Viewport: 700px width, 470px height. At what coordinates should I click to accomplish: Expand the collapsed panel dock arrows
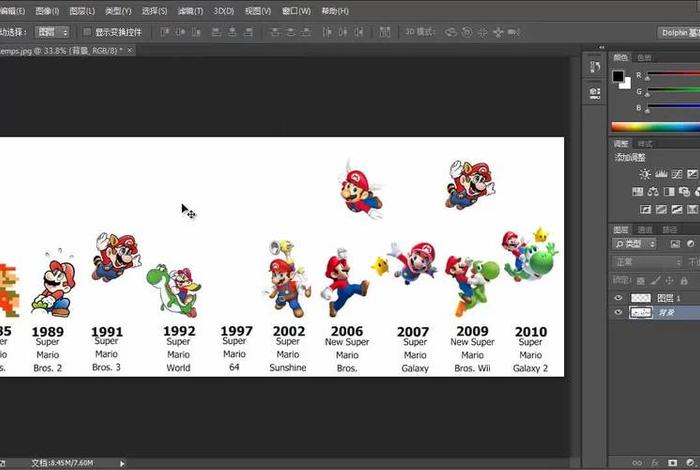(601, 46)
